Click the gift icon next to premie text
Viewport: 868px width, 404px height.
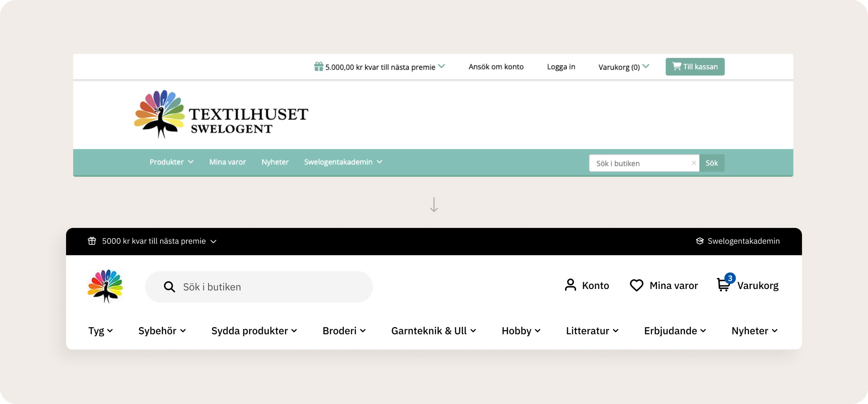pyautogui.click(x=318, y=66)
